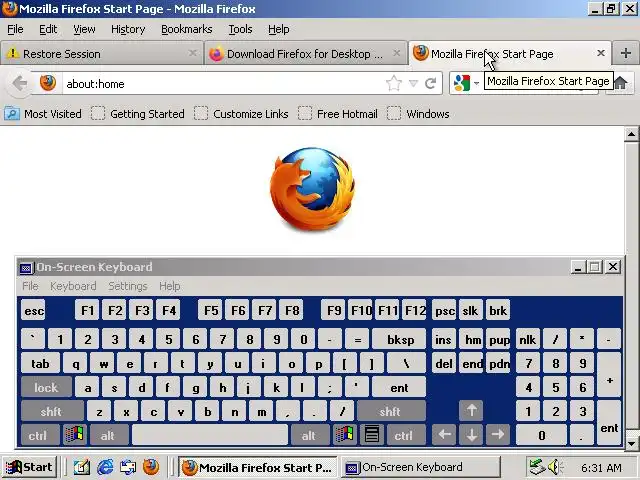
Task: Toggle the right alt key
Action: pyautogui.click(x=309, y=435)
